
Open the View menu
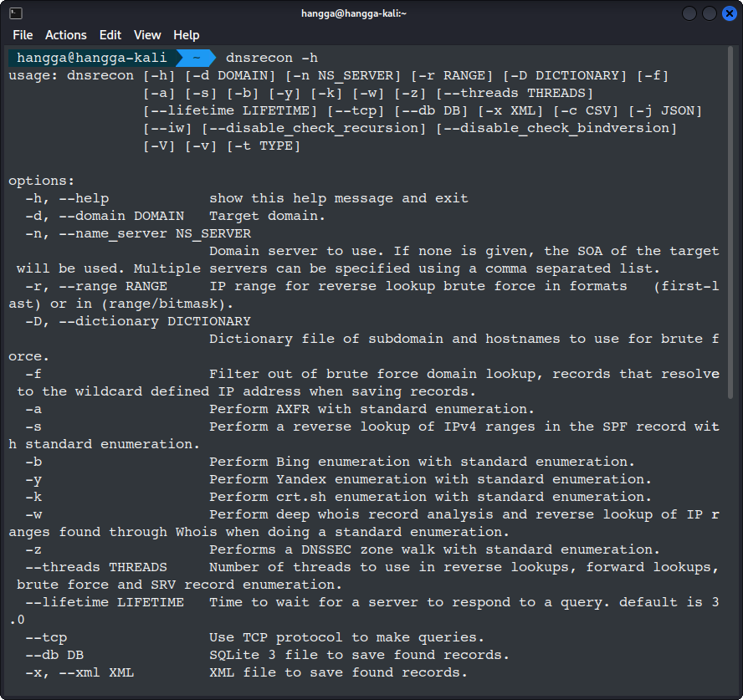tap(146, 35)
